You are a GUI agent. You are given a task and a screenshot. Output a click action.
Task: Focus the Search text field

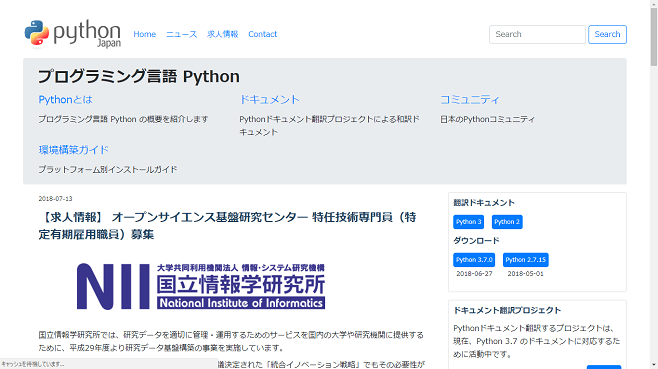(x=537, y=34)
